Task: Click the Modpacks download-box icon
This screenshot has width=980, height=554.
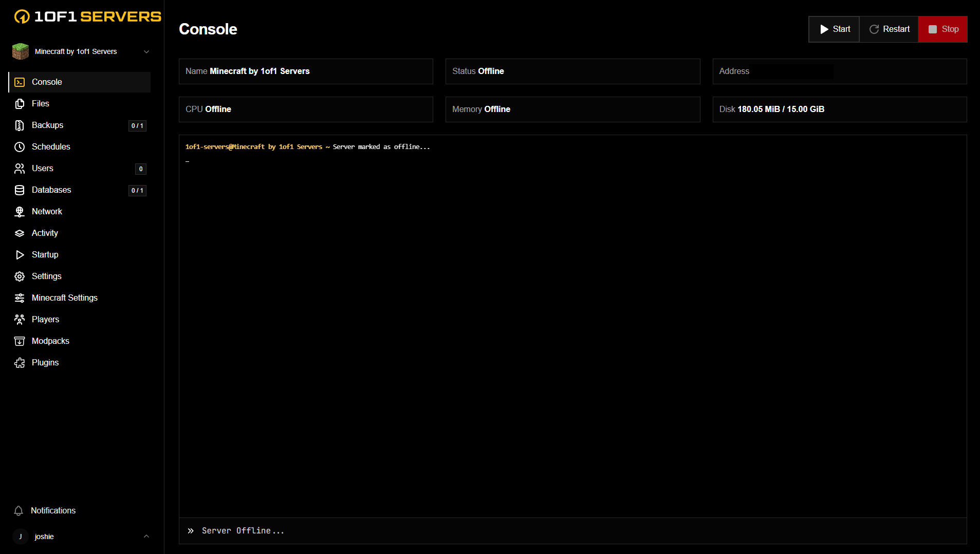Action: [x=20, y=341]
